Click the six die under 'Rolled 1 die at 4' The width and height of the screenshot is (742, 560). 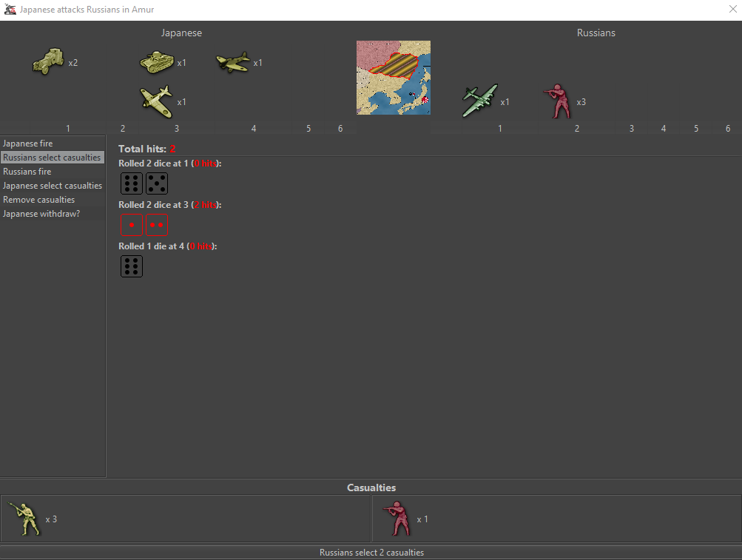[132, 266]
